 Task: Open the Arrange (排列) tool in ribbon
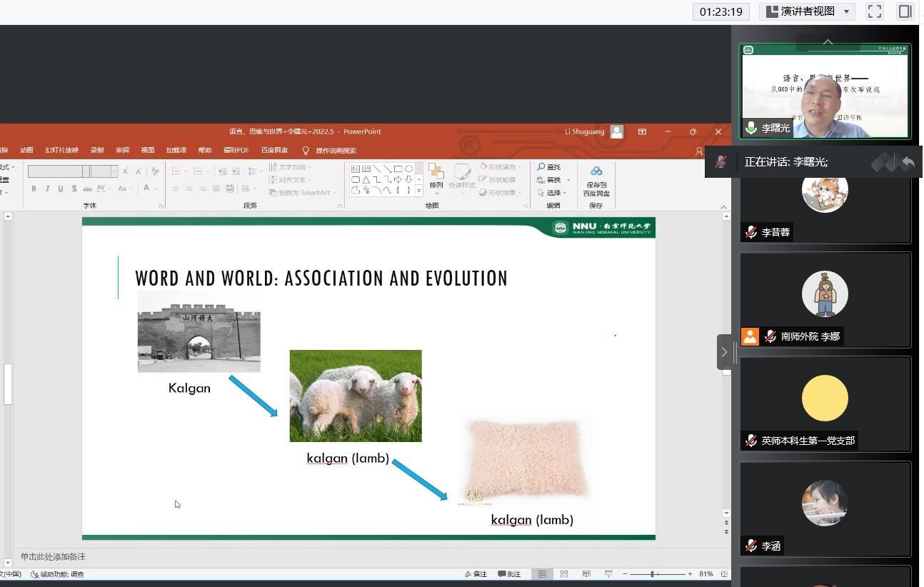[x=436, y=177]
